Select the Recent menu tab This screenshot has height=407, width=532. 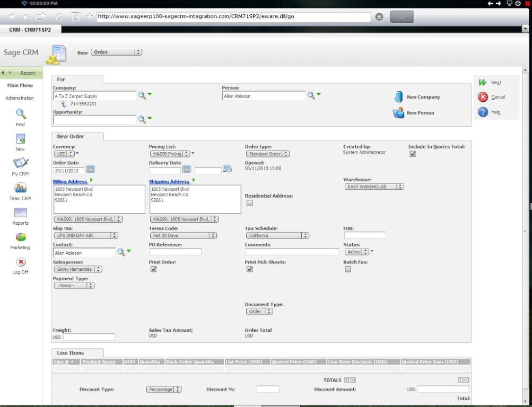point(28,73)
